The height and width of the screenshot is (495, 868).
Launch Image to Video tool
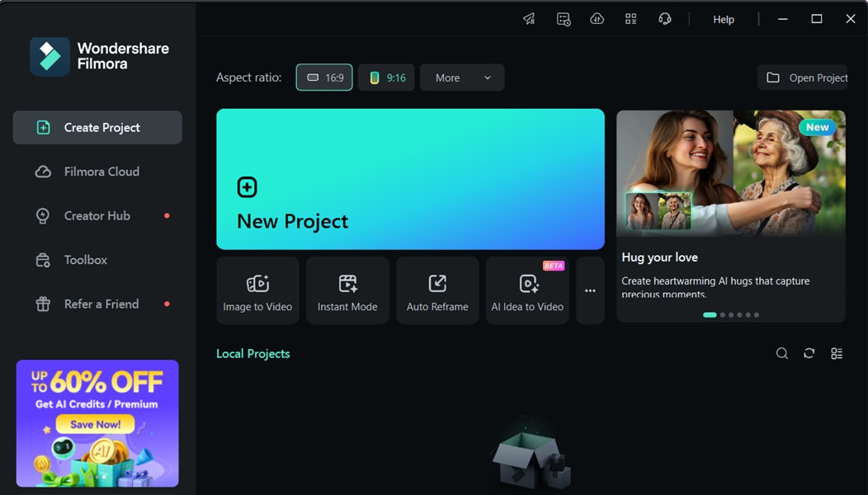pos(258,290)
